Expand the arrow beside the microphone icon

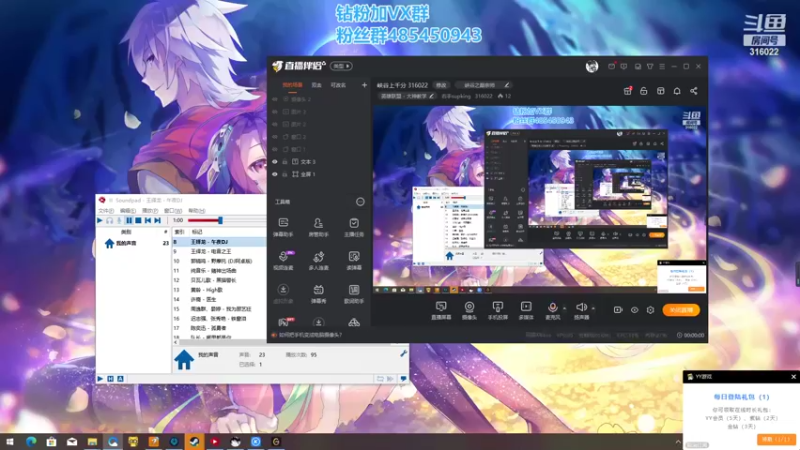pos(564,308)
